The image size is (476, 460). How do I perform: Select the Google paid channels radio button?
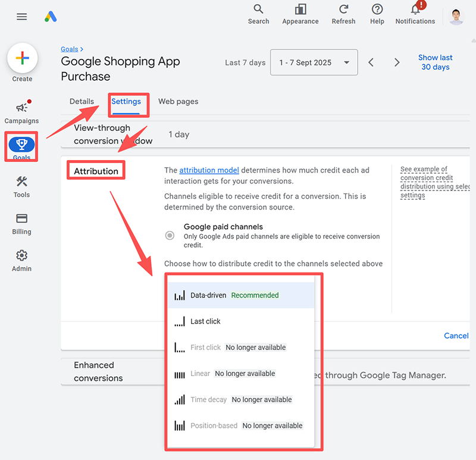pos(170,236)
